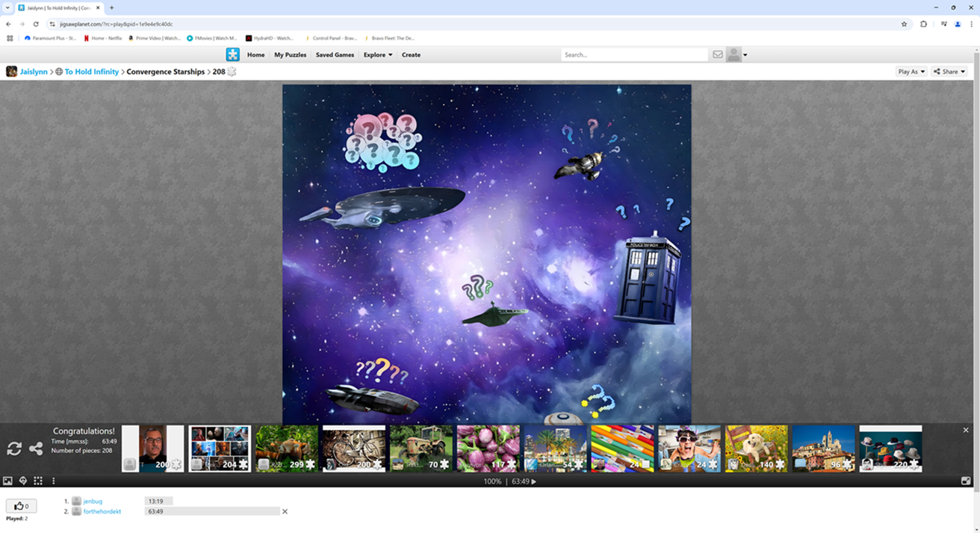Open the FMovies bookmark
Screen dimensions: 980x533
pyautogui.click(x=212, y=38)
